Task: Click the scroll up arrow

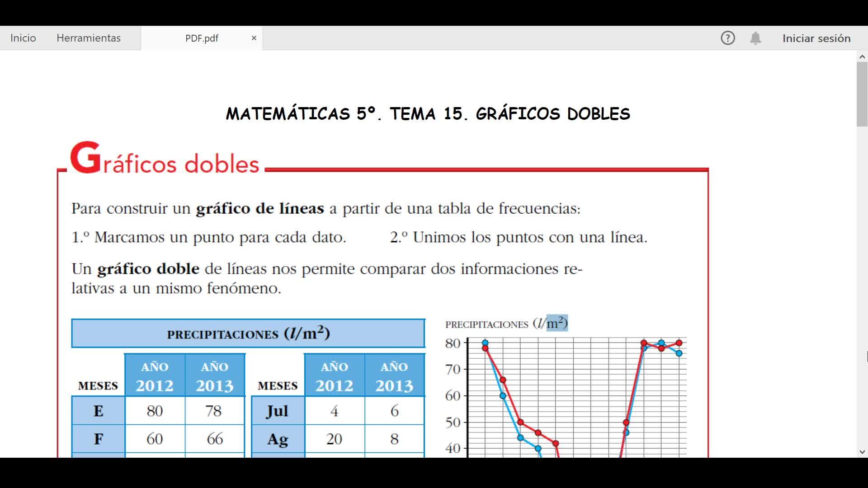Action: click(x=862, y=56)
